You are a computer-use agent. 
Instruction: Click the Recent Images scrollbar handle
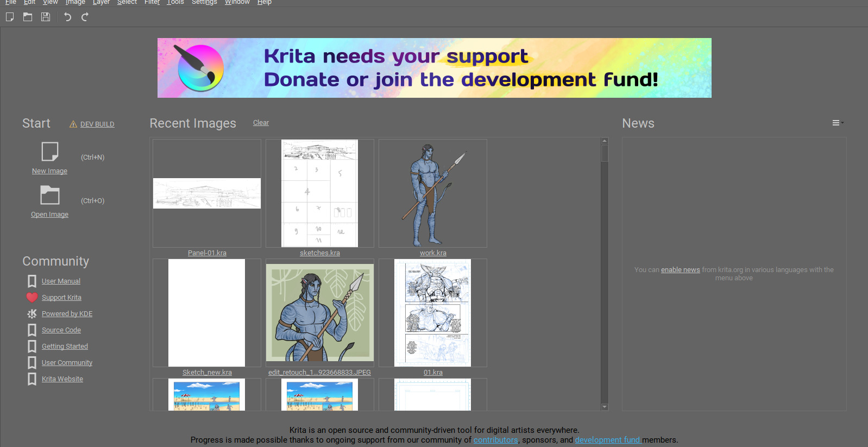605,153
